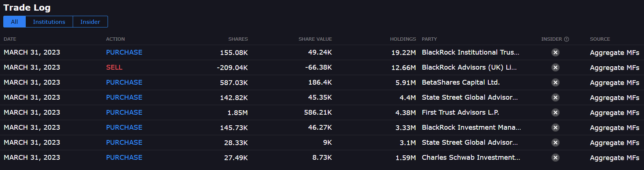
Task: Click the ACTION column header
Action: [x=115, y=39]
